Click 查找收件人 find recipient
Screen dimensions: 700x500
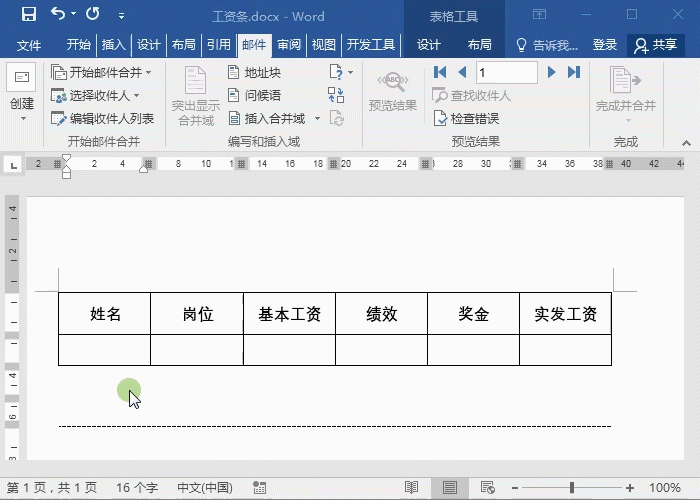point(471,96)
